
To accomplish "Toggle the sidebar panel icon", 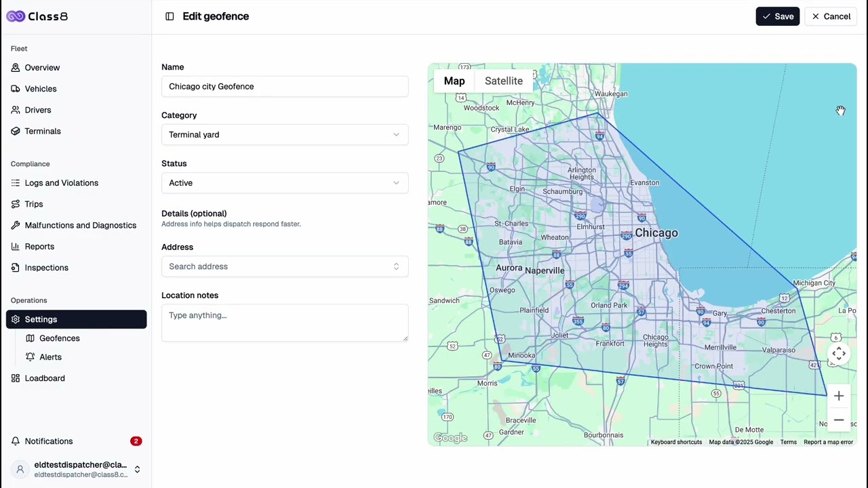I will point(170,16).
